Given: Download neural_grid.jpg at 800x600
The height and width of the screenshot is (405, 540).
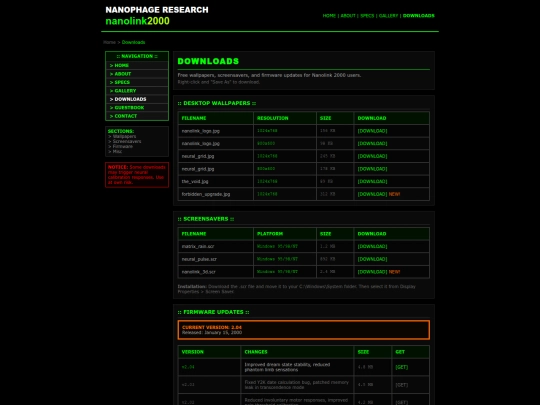Looking at the screenshot, I should tap(372, 169).
